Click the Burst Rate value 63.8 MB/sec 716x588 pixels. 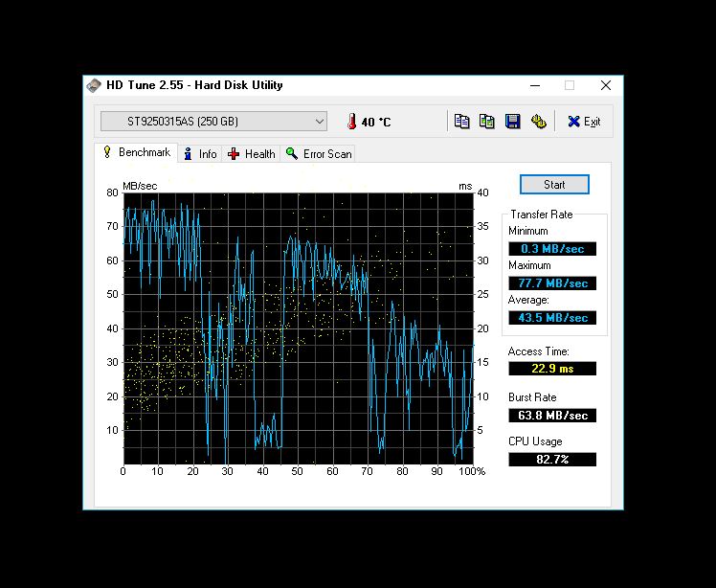pyautogui.click(x=552, y=416)
